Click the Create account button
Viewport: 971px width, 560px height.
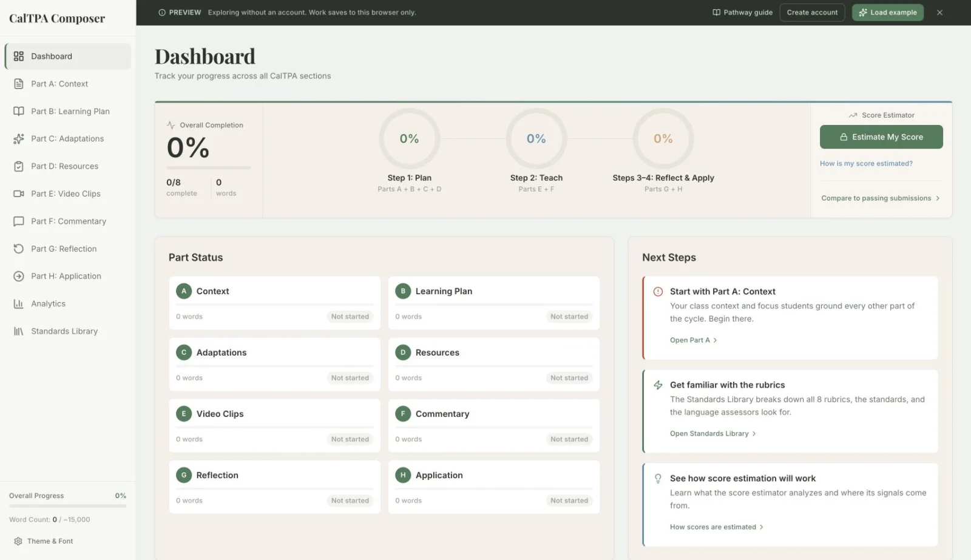point(812,12)
